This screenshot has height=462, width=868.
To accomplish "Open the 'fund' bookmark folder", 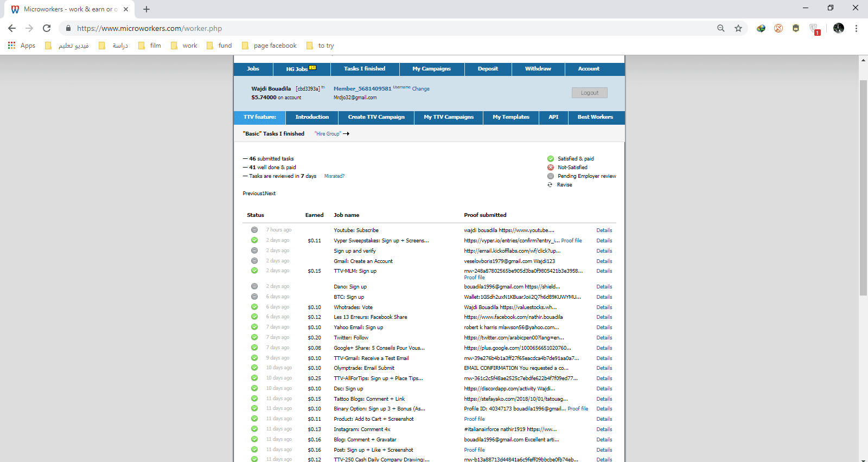I will click(x=219, y=46).
